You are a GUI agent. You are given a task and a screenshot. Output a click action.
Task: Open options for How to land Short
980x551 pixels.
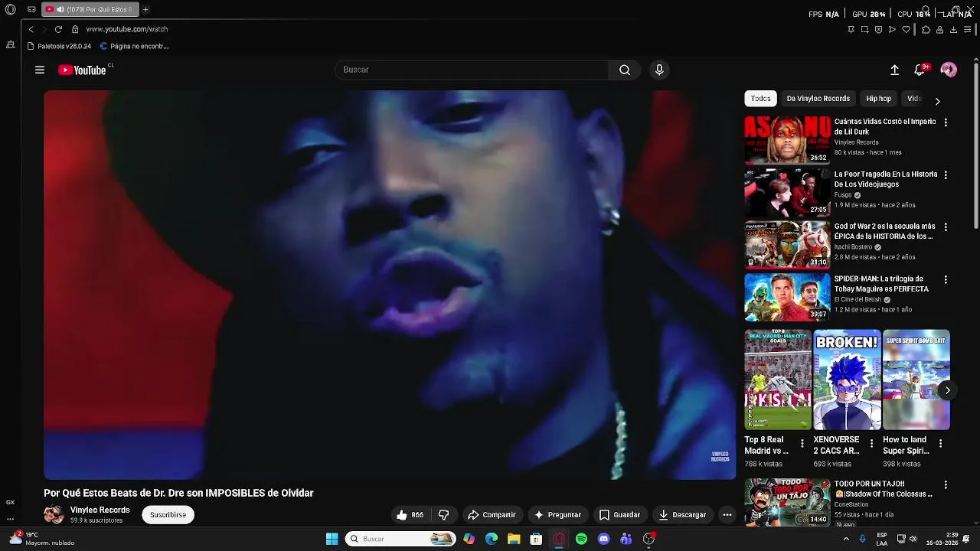[x=941, y=444]
